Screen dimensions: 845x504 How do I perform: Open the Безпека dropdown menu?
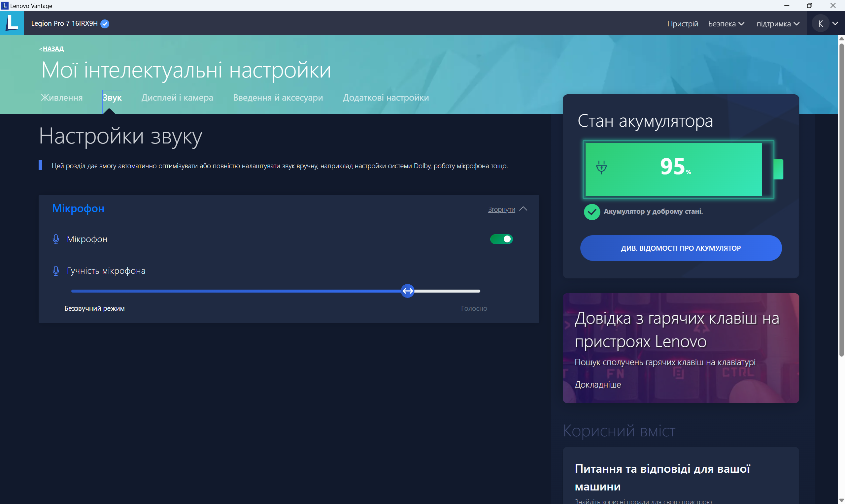tap(726, 23)
